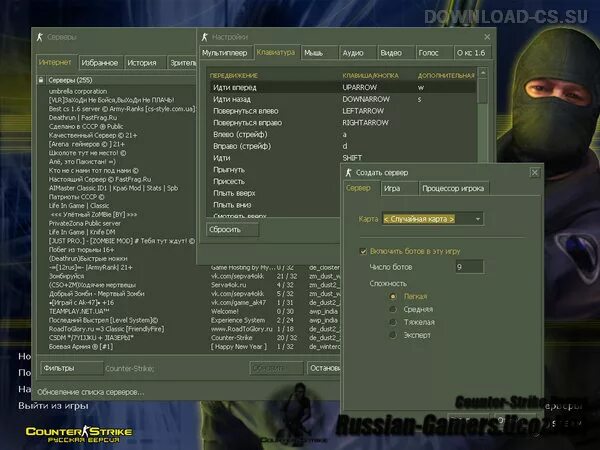Viewport: 600px width, 450px height.
Task: Open the Зрители tab in Серверы
Action: (x=182, y=63)
